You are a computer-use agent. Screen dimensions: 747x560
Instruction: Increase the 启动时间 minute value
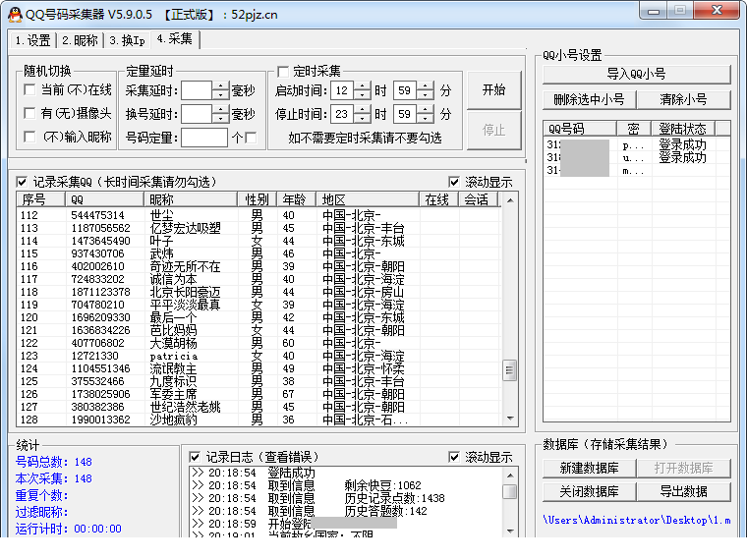tap(426, 85)
